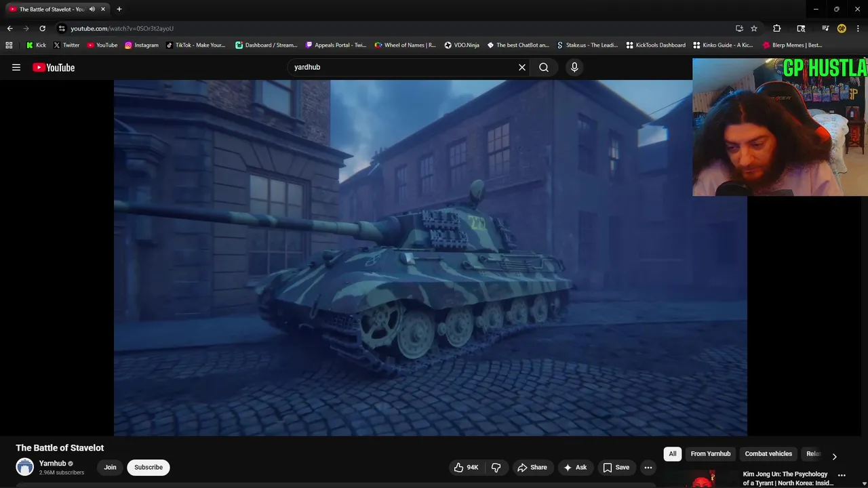The image size is (868, 488).
Task: Show more filter chips with right chevron
Action: pyautogui.click(x=835, y=456)
